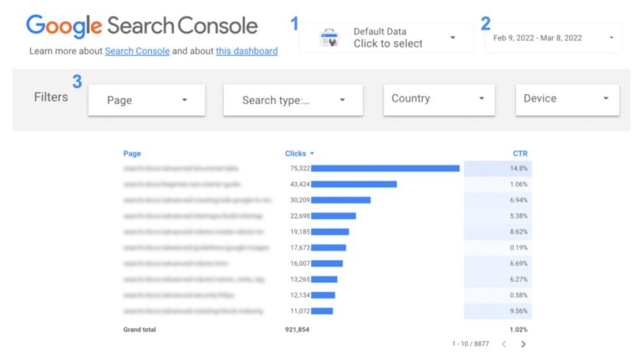Select the 12,134 clicks value
Viewport: 644px width, 356px height.
300,294
